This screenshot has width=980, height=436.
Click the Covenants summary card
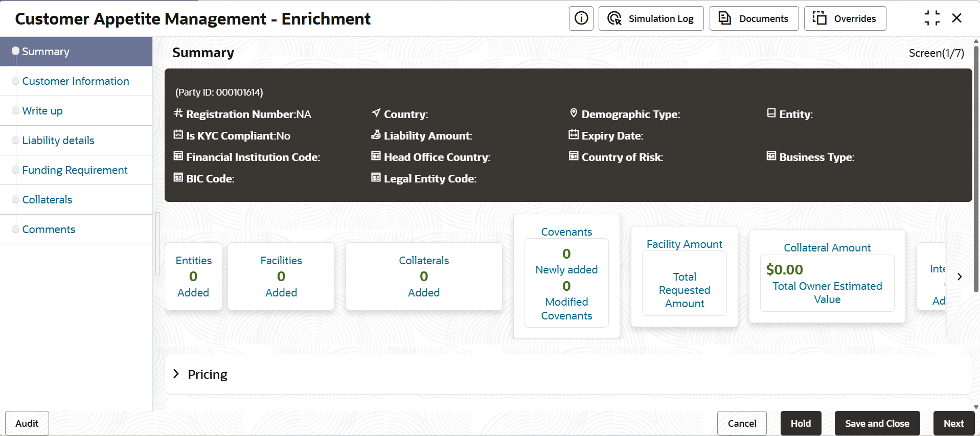coord(566,276)
